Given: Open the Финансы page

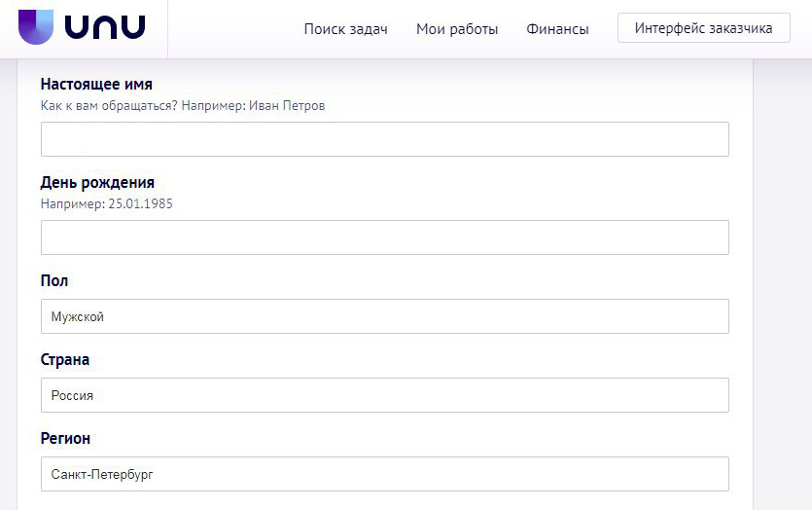Looking at the screenshot, I should (x=557, y=29).
